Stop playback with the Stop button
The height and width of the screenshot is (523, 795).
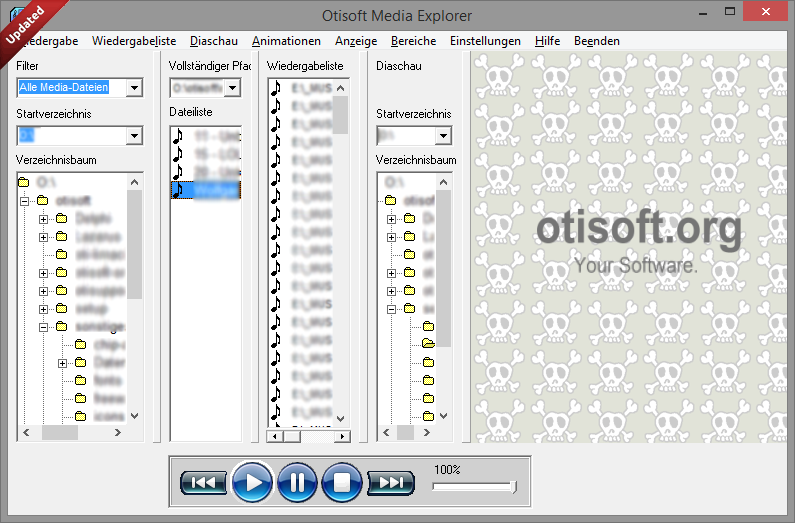[x=342, y=482]
